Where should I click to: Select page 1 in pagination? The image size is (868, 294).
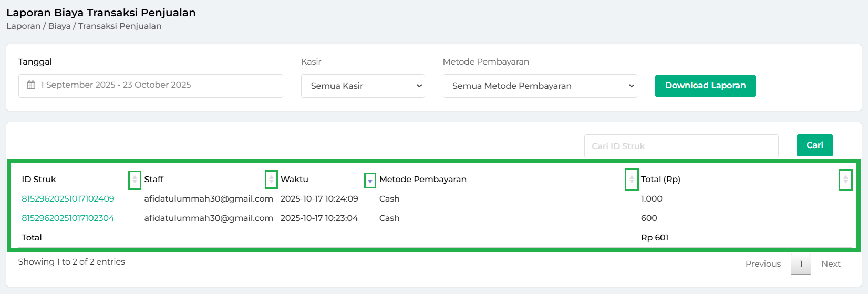[801, 264]
